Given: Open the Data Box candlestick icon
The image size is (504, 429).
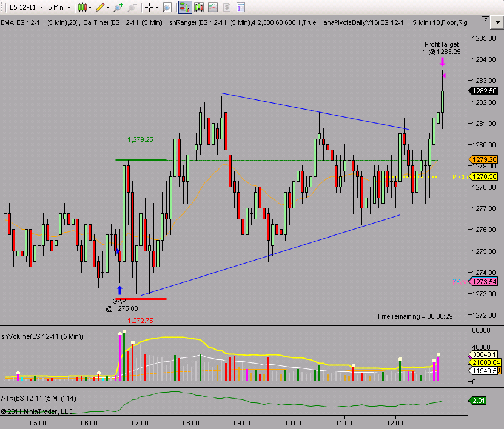Looking at the screenshot, I should [199, 7].
